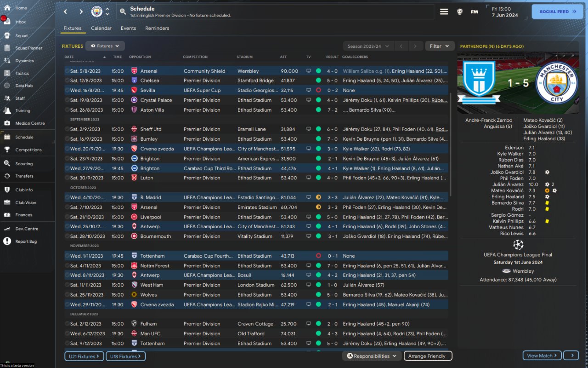Open the Fixtures view dropdown
The width and height of the screenshot is (588, 368).
[x=105, y=46]
